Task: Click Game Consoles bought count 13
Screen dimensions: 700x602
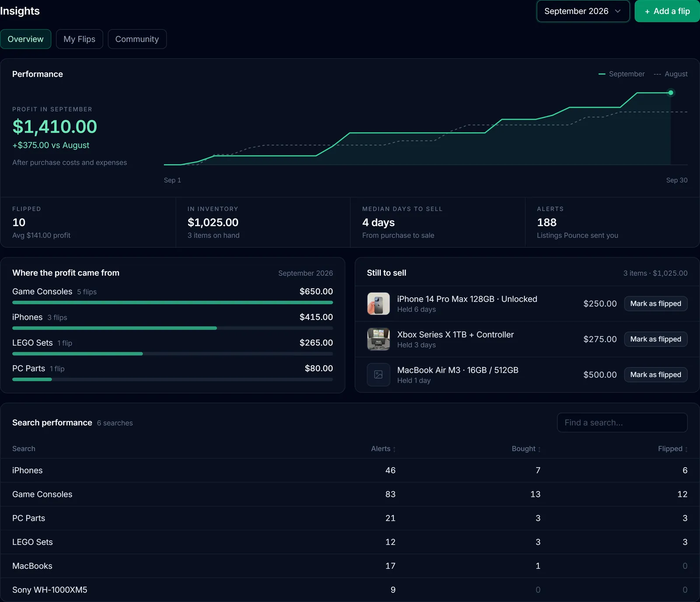Action: [x=535, y=494]
